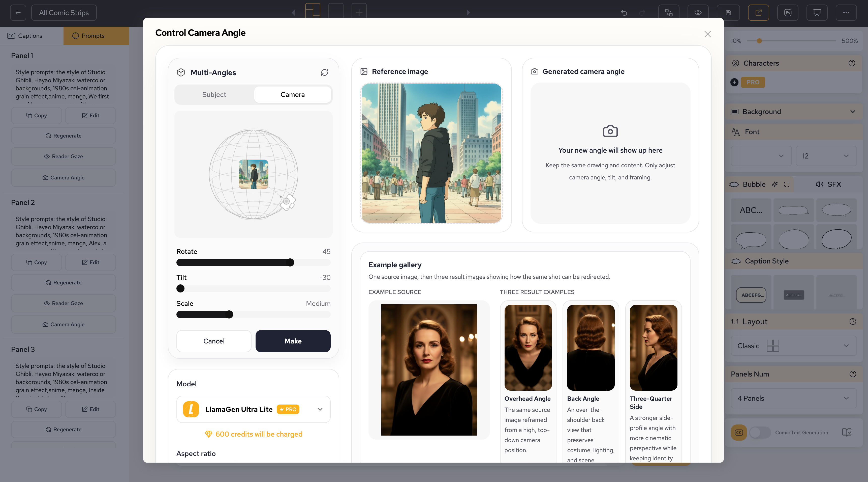Click the Rotate slider handle
The image size is (868, 482).
point(290,262)
